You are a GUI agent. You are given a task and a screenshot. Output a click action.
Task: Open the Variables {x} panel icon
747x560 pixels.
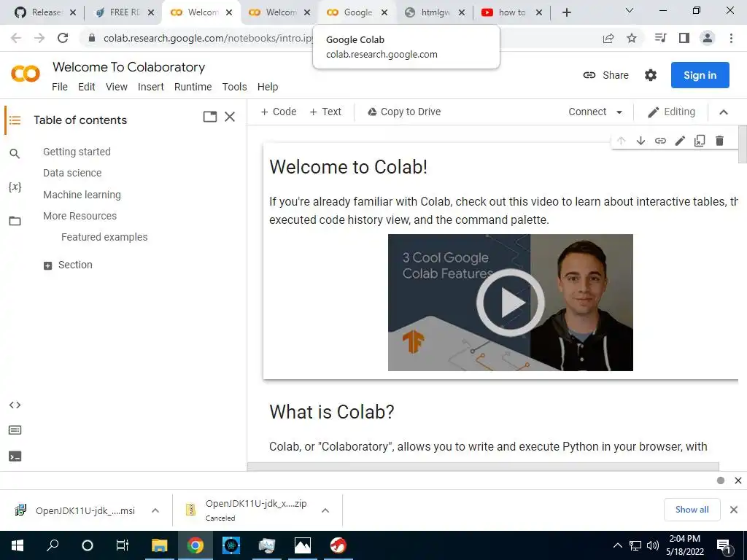click(x=15, y=187)
